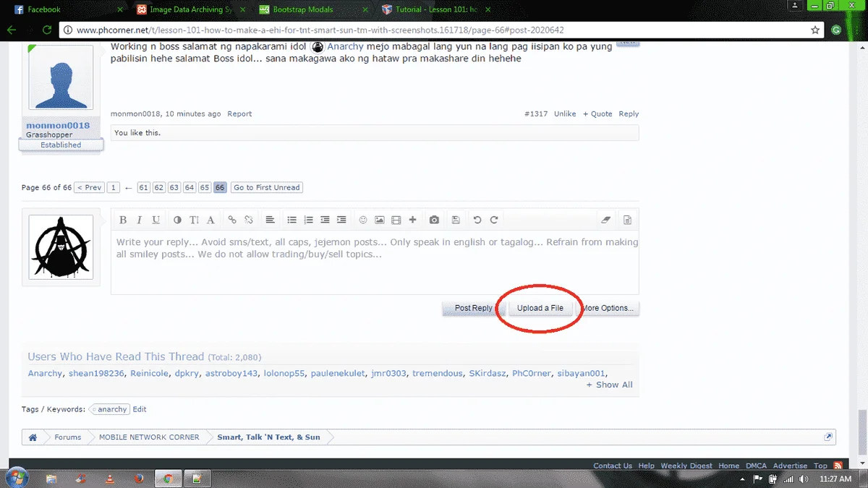Focus the reply message text area
Viewport: 868px width, 488px height.
tap(375, 263)
